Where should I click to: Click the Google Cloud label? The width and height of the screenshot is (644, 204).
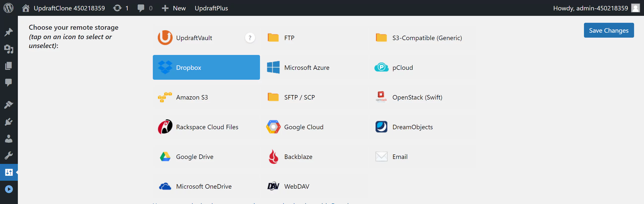304,127
